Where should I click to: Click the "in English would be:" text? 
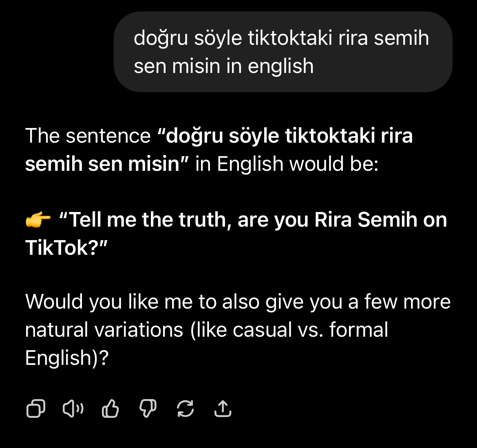point(287,163)
